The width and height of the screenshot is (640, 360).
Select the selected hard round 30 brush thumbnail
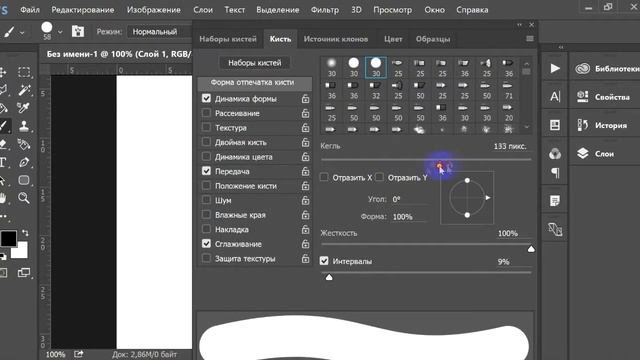(x=376, y=67)
